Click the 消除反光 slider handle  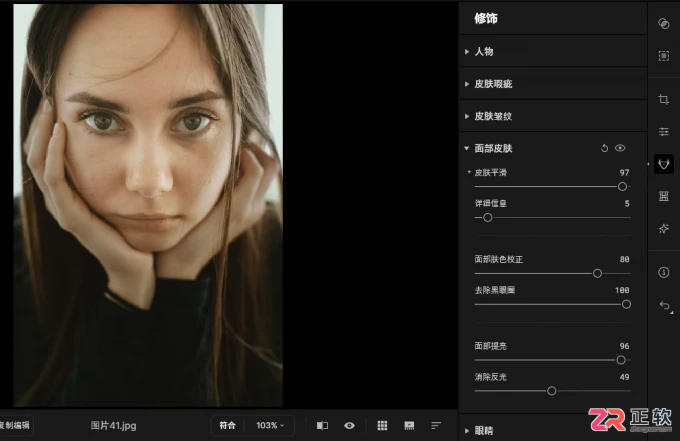click(552, 391)
